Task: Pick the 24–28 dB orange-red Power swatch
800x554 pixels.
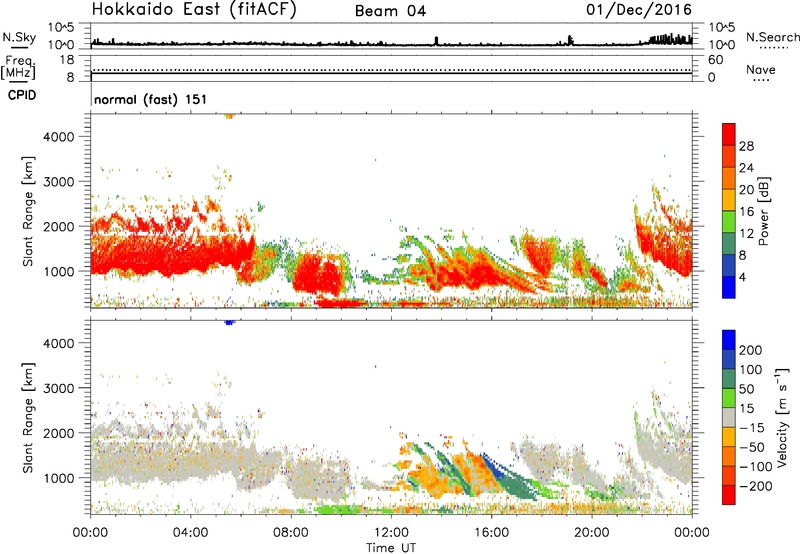Action: 729,156
